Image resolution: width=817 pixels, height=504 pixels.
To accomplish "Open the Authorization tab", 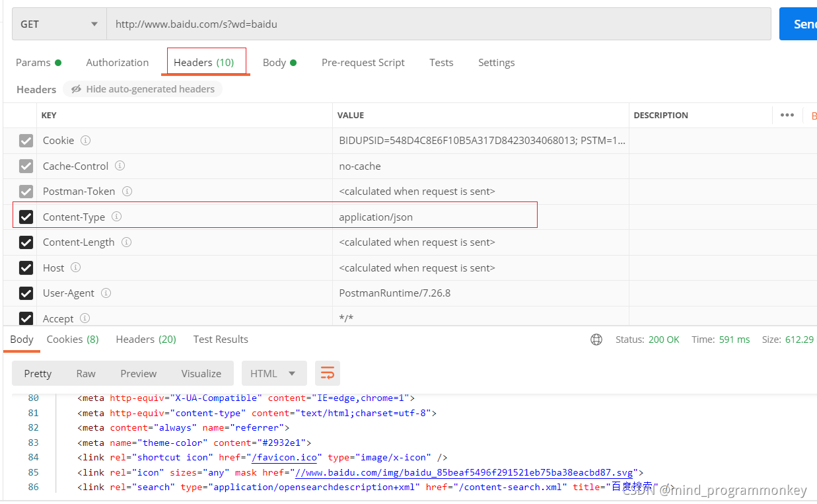I will click(118, 63).
